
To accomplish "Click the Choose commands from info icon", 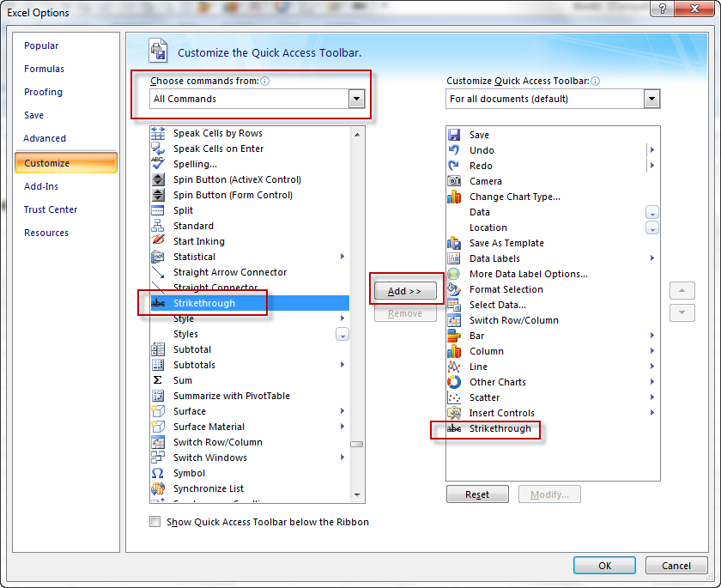I will pos(265,81).
